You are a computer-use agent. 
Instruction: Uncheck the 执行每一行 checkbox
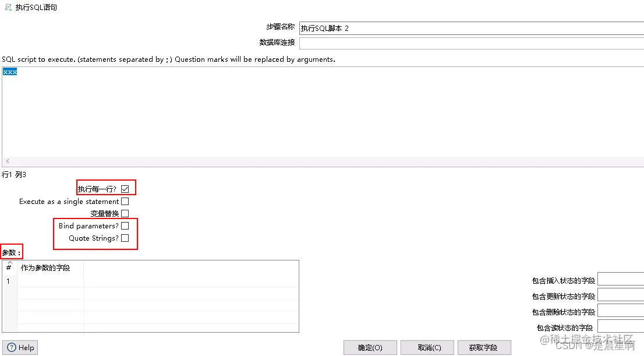pyautogui.click(x=125, y=188)
